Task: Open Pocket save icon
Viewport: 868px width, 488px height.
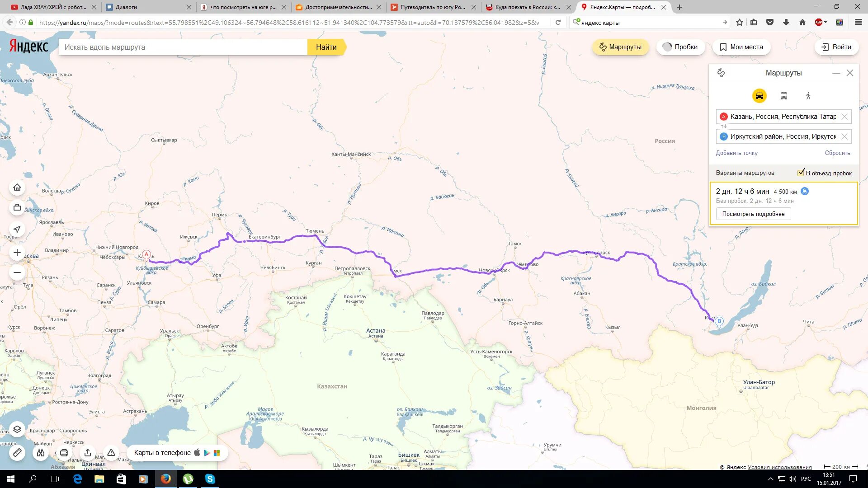Action: coord(770,22)
